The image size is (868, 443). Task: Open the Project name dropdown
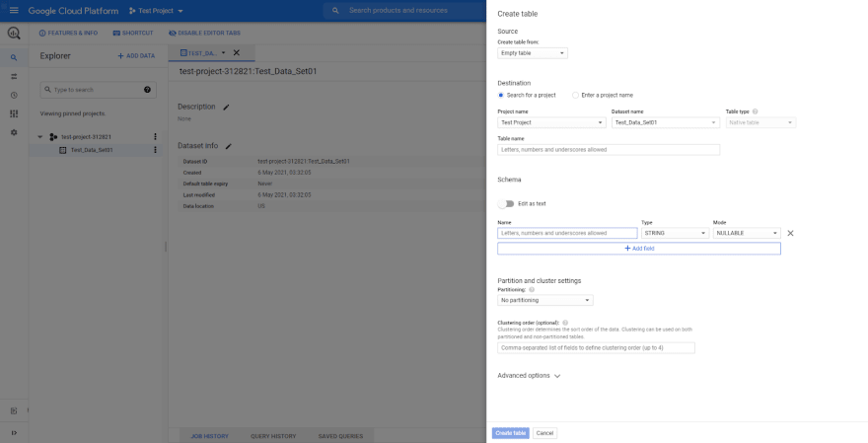pos(551,122)
